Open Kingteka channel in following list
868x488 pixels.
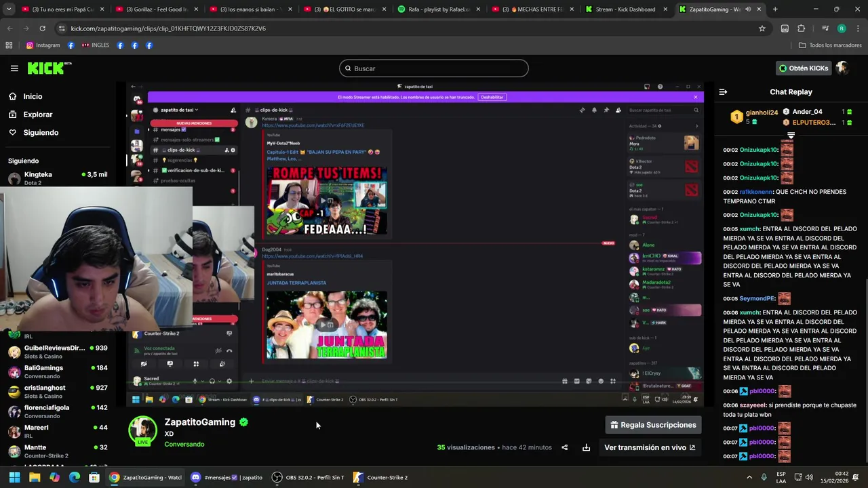(58, 178)
